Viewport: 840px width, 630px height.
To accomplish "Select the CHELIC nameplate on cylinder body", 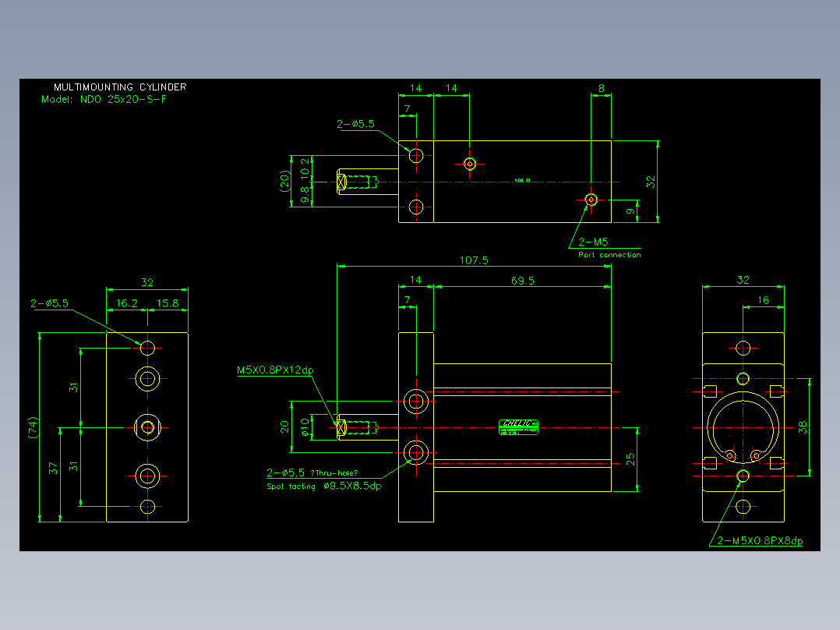I will 518,427.
